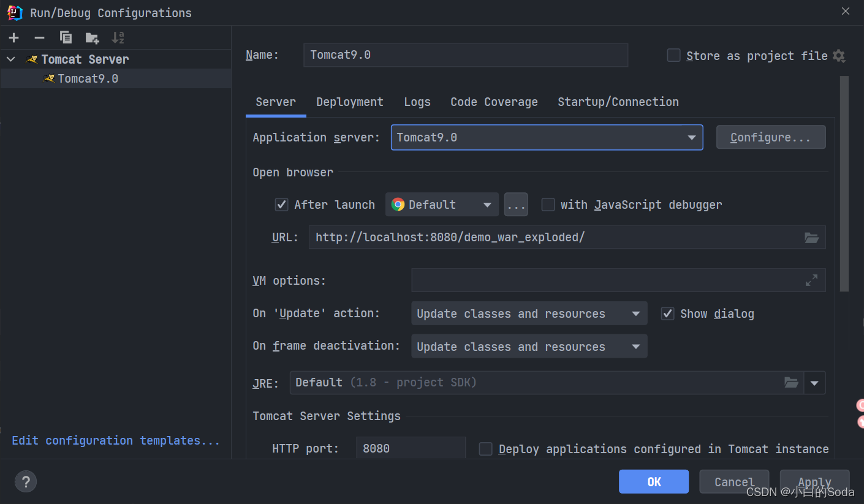This screenshot has height=504, width=864.
Task: Uncheck After launch option
Action: point(281,205)
